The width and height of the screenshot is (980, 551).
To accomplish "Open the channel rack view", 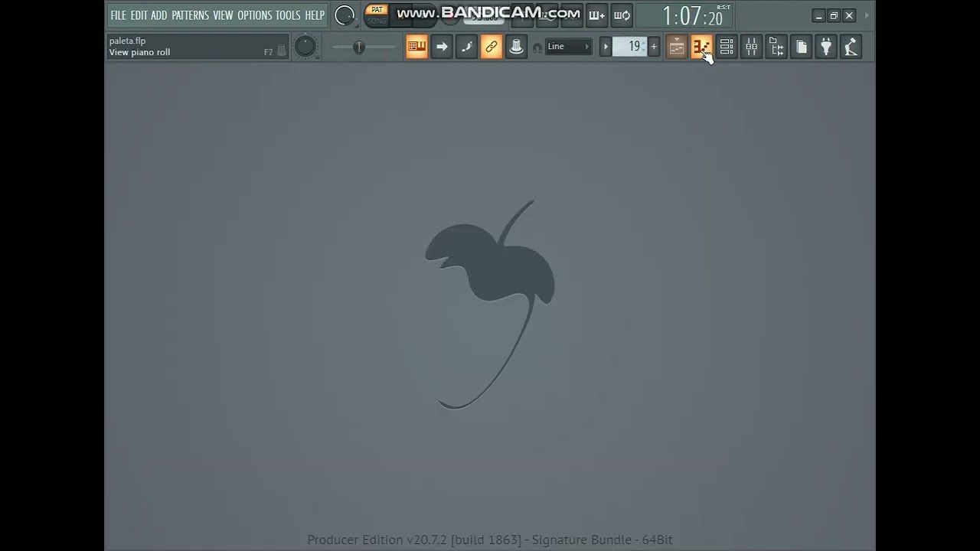I will click(x=727, y=47).
